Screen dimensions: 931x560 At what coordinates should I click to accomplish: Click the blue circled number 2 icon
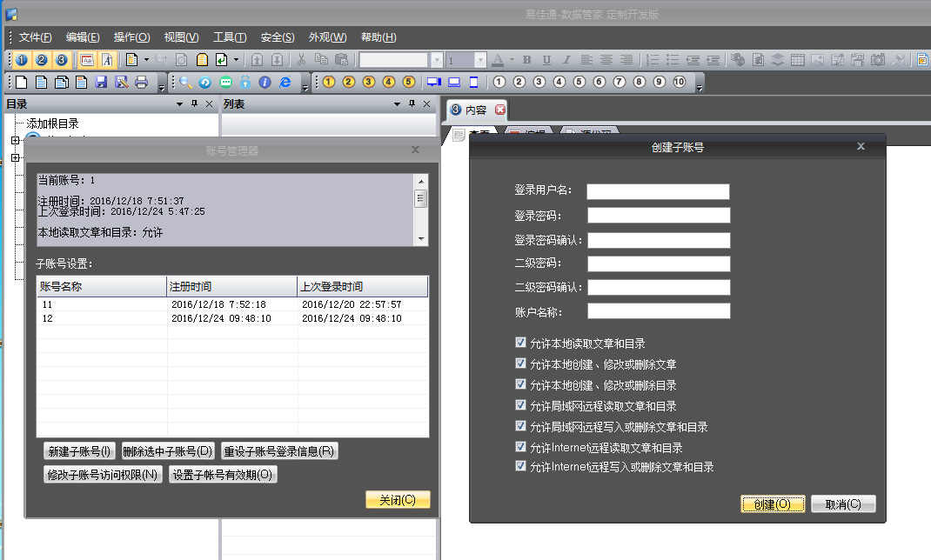coord(41,60)
